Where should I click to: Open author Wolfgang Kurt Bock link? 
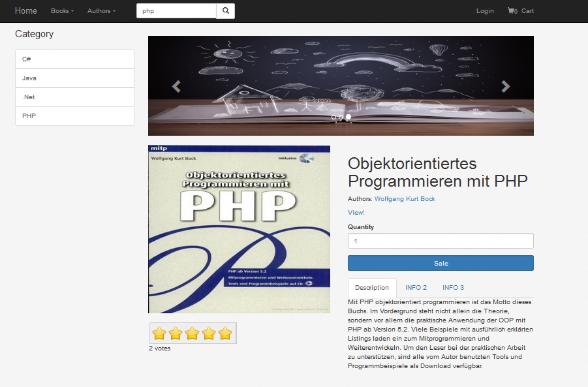pyautogui.click(x=405, y=199)
